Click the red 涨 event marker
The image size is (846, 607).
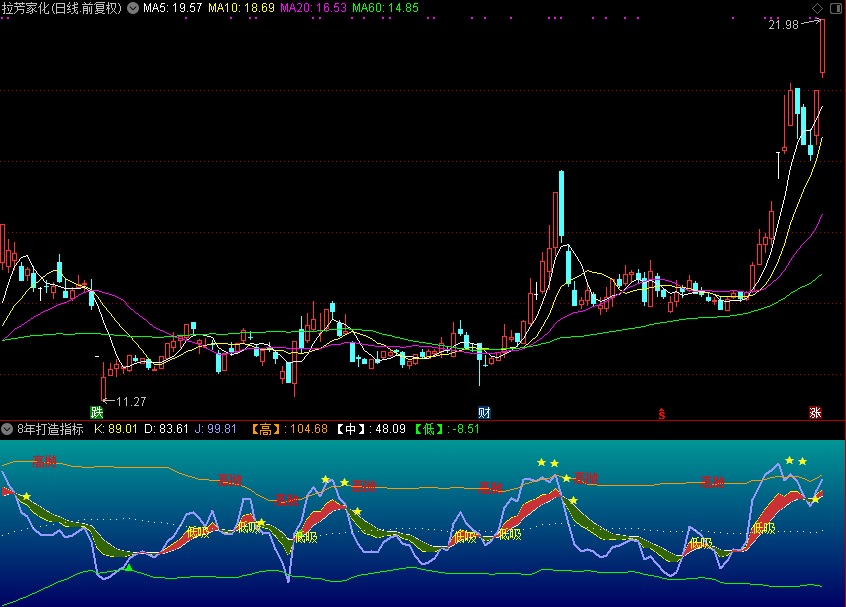pyautogui.click(x=815, y=412)
